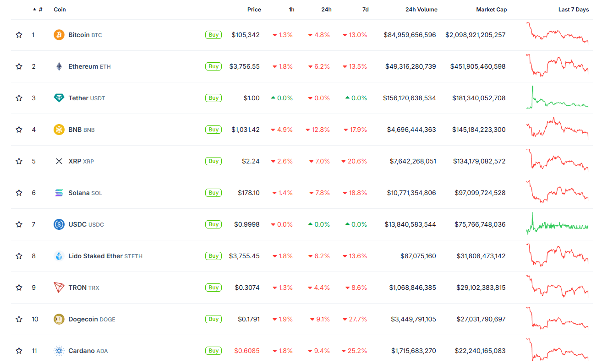This screenshot has width=602, height=364.
Task: Click the XRP logo icon
Action: tap(59, 161)
